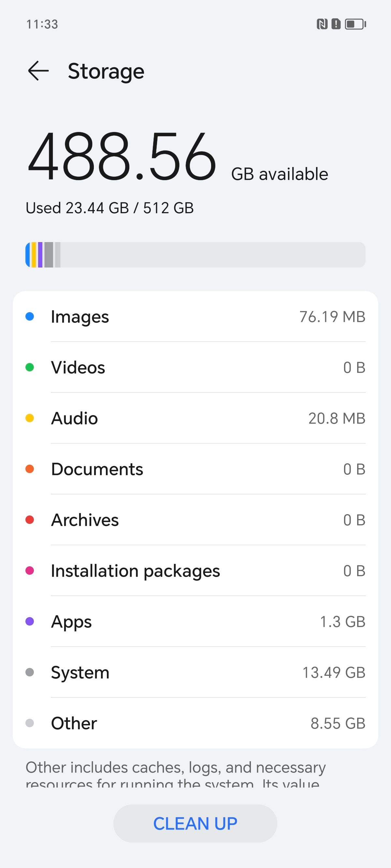Screen dimensions: 391x868
Task: View Apps storage details
Action: [x=195, y=621]
